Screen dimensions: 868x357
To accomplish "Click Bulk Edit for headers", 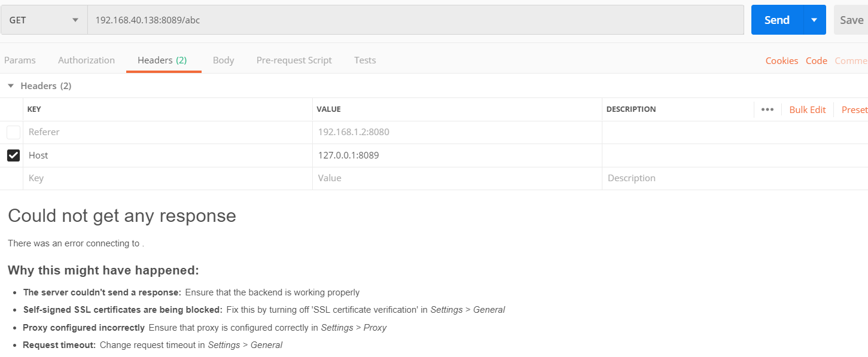I will tap(807, 109).
